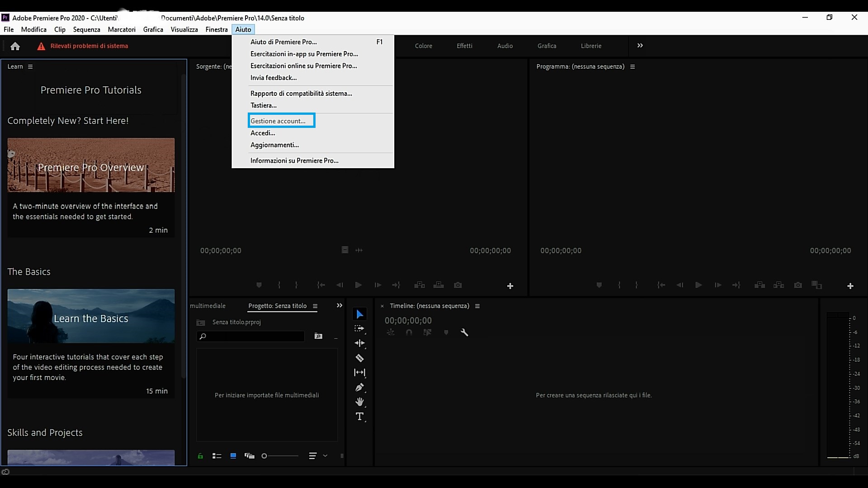
Task: Click Extract button in Program monitor
Action: pyautogui.click(x=778, y=285)
